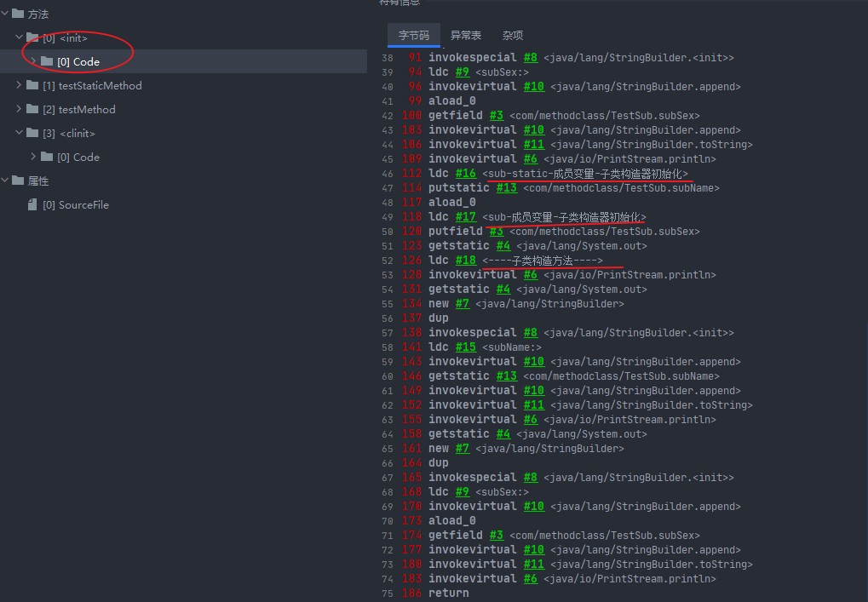This screenshot has height=602, width=868.
Task: Click the <clinit> folder icon
Action: [x=32, y=133]
